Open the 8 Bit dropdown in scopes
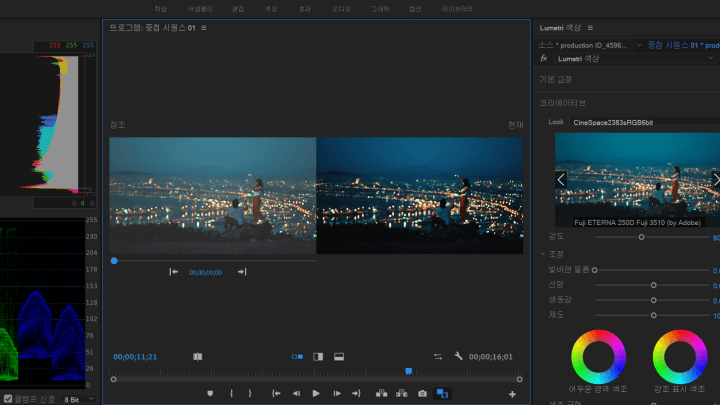Screen dimensions: 720x405 click(79, 399)
